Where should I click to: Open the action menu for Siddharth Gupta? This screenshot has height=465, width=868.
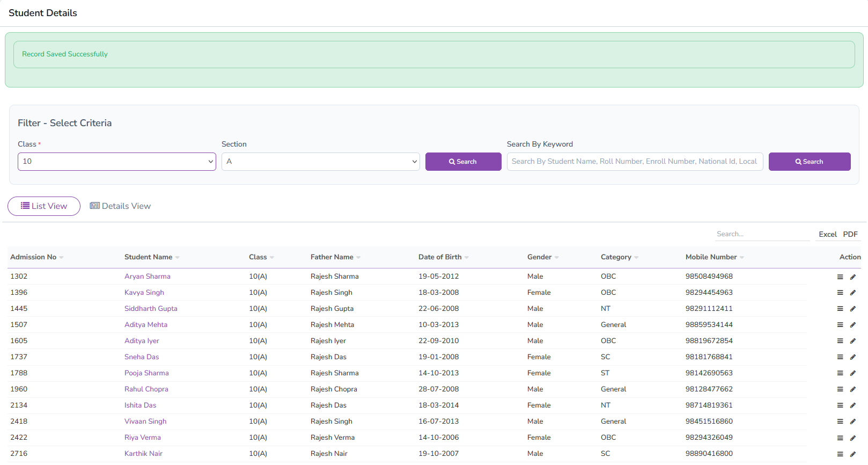[840, 309]
